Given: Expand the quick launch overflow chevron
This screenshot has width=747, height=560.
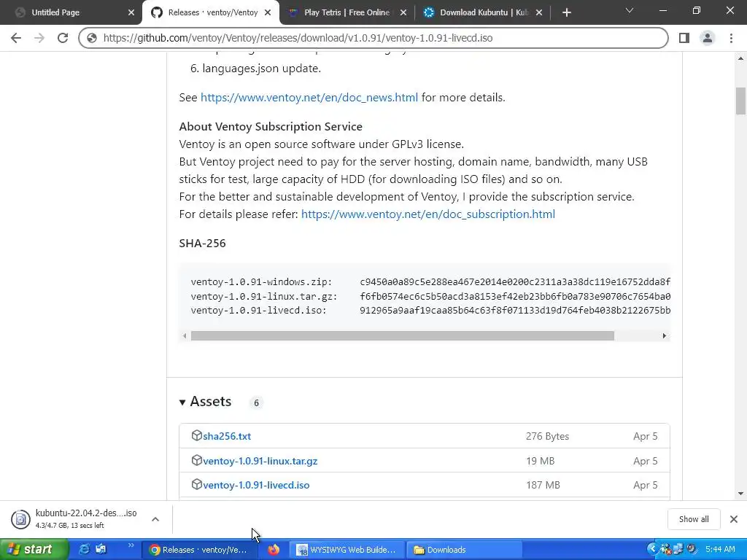Looking at the screenshot, I should pos(131,545).
